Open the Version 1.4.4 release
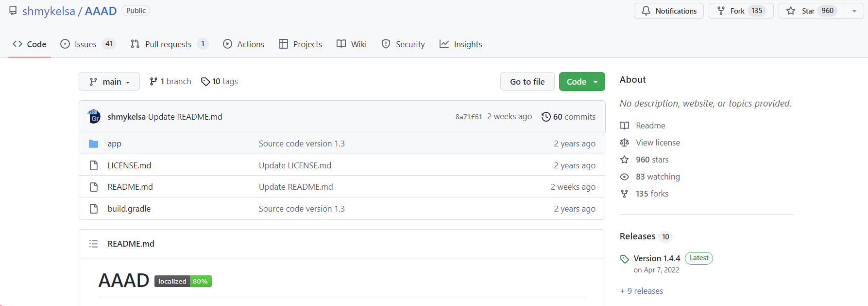The height and width of the screenshot is (306, 868). (x=657, y=258)
